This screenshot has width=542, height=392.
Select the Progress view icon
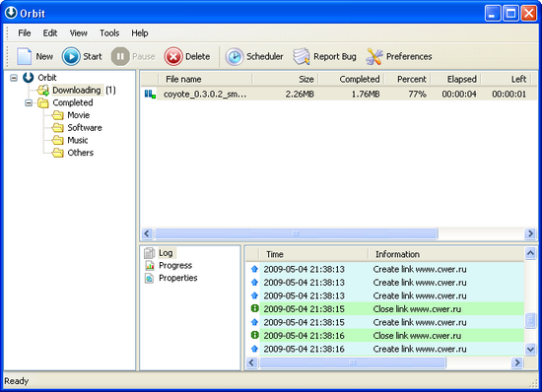150,265
